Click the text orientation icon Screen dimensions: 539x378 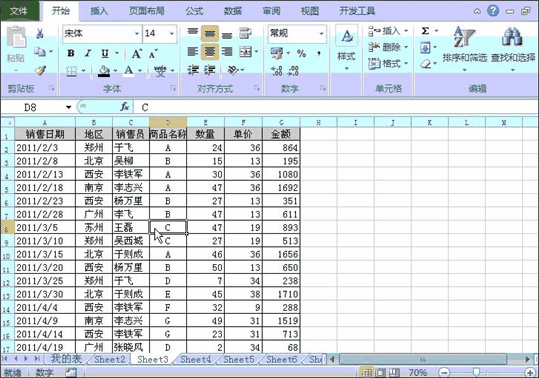coord(233,70)
